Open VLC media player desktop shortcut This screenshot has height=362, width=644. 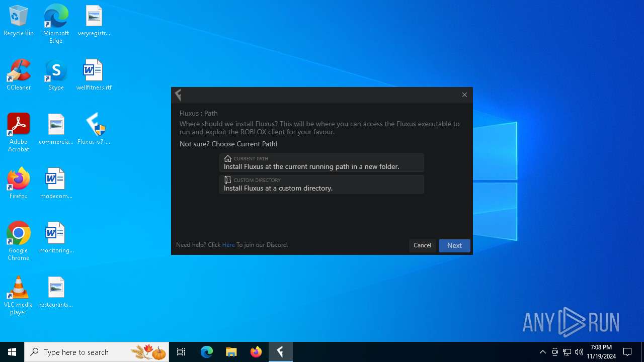19,296
